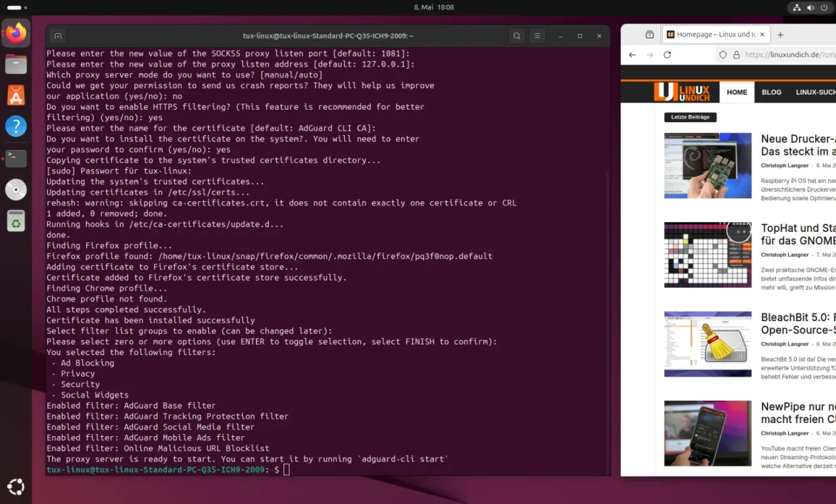Open the Help icon in the dock
Screen dimensions: 836x504
tap(16, 127)
